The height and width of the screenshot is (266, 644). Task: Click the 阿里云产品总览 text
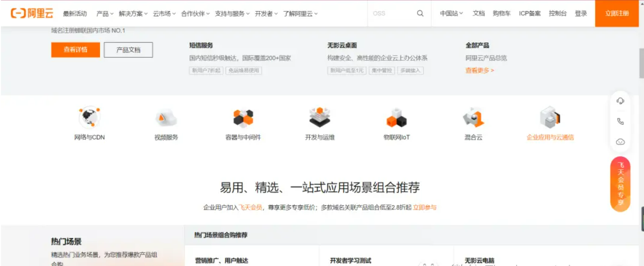click(x=486, y=58)
